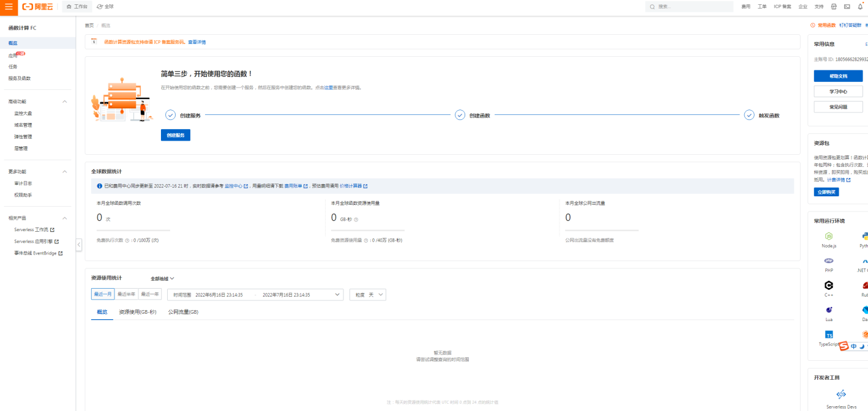The image size is (868, 411).
Task: Switch to the 资源使用(GB-秒) tab
Action: (138, 312)
